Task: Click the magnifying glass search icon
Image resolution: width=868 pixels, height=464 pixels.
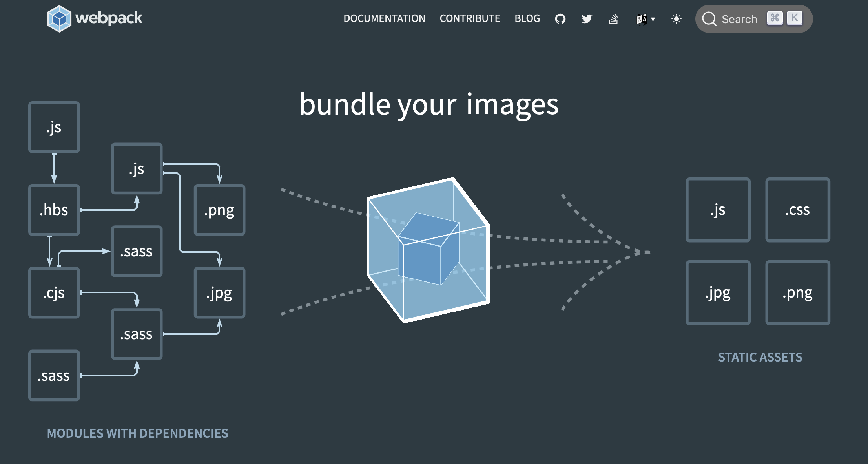Action: pos(709,19)
